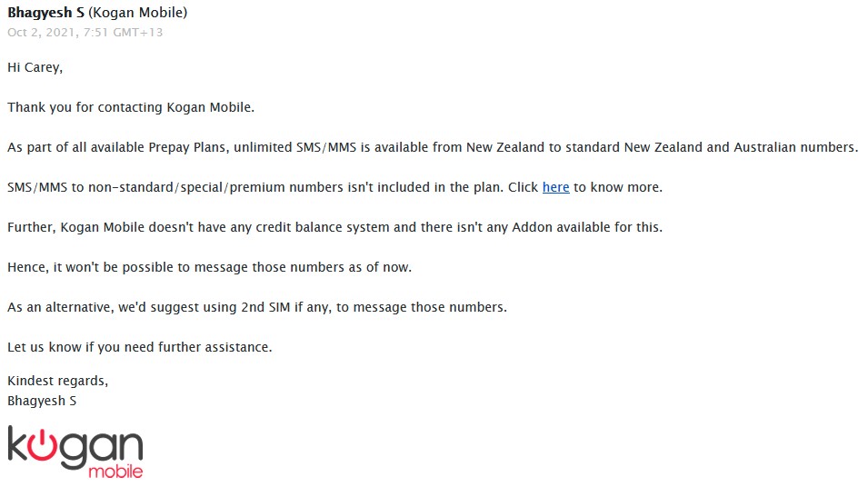Click "Australian numbers" text at line end

click(795, 147)
